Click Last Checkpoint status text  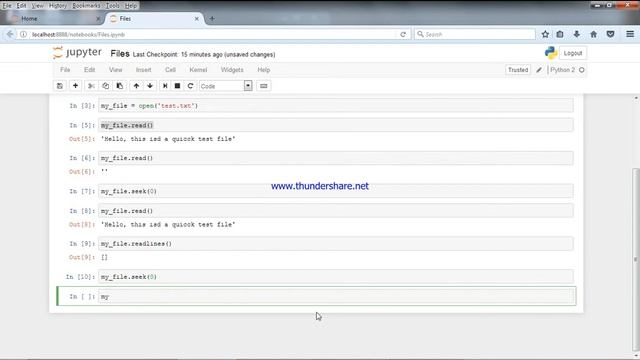[x=204, y=55]
